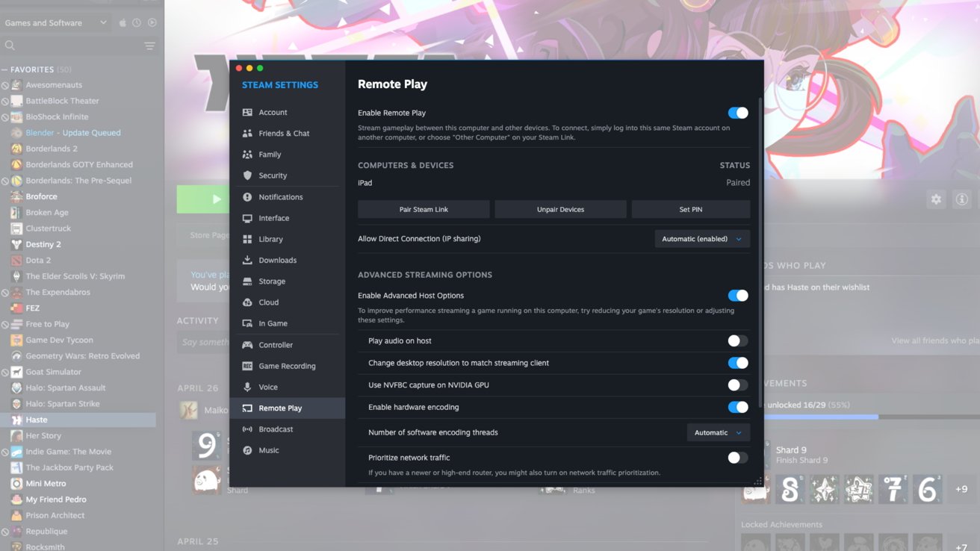980x551 pixels.
Task: Select the Security shield icon
Action: (x=247, y=175)
